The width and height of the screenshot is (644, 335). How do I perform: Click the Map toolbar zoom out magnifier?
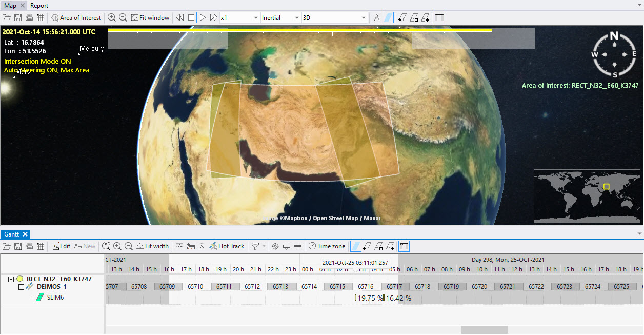coord(123,17)
